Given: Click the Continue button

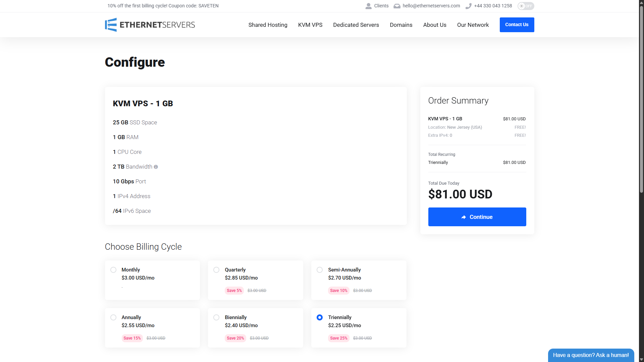Looking at the screenshot, I should pos(477,217).
